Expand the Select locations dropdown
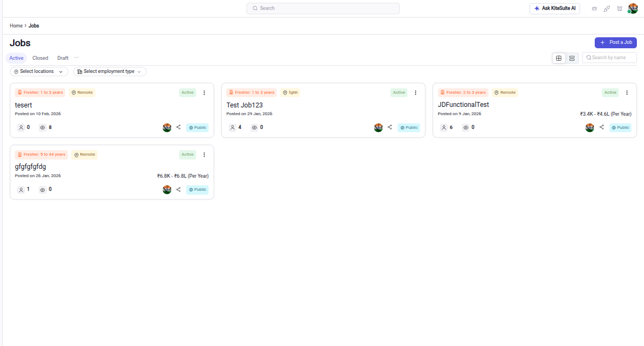The width and height of the screenshot is (644, 346). [39, 72]
